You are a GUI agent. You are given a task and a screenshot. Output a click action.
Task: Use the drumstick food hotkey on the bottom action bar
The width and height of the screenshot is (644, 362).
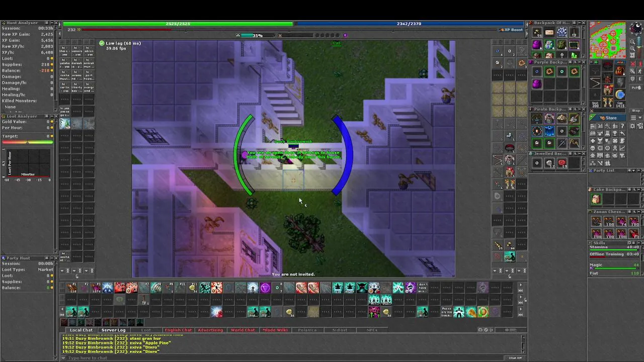tap(471, 312)
